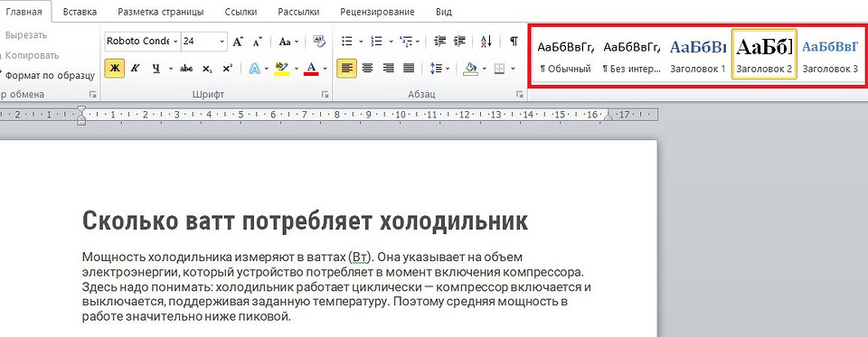Toggle subscript (x₂) formatting
The width and height of the screenshot is (868, 337).
tap(207, 69)
